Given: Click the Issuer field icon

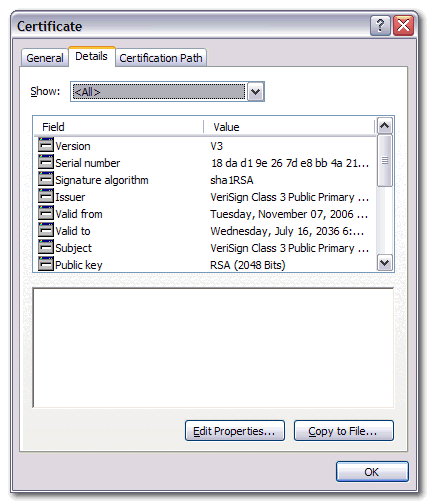Looking at the screenshot, I should point(46,196).
